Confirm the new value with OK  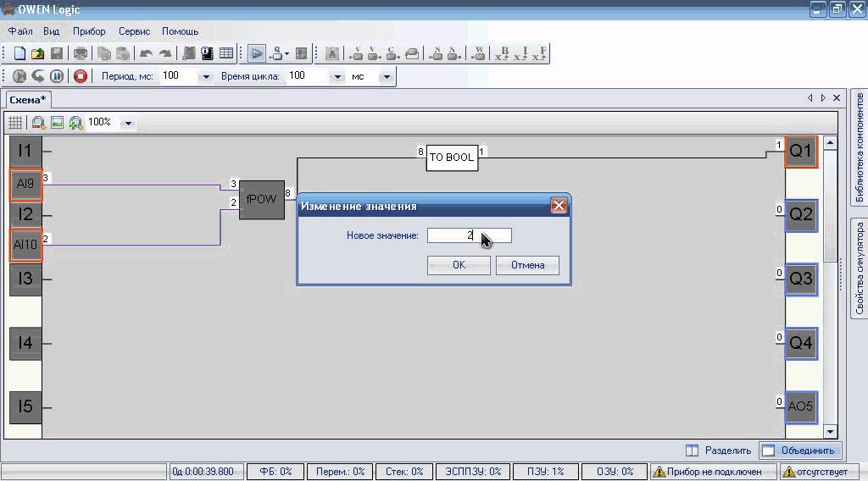459,265
